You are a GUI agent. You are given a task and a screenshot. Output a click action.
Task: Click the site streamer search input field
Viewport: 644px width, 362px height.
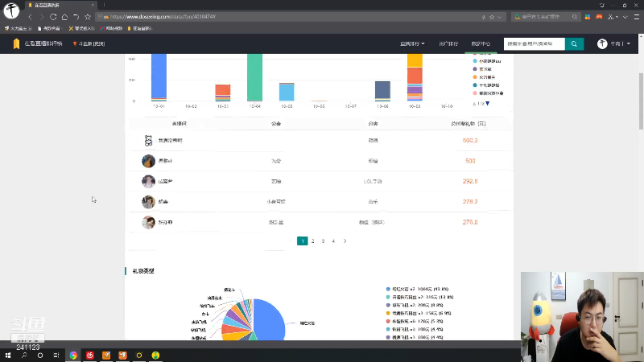point(535,43)
